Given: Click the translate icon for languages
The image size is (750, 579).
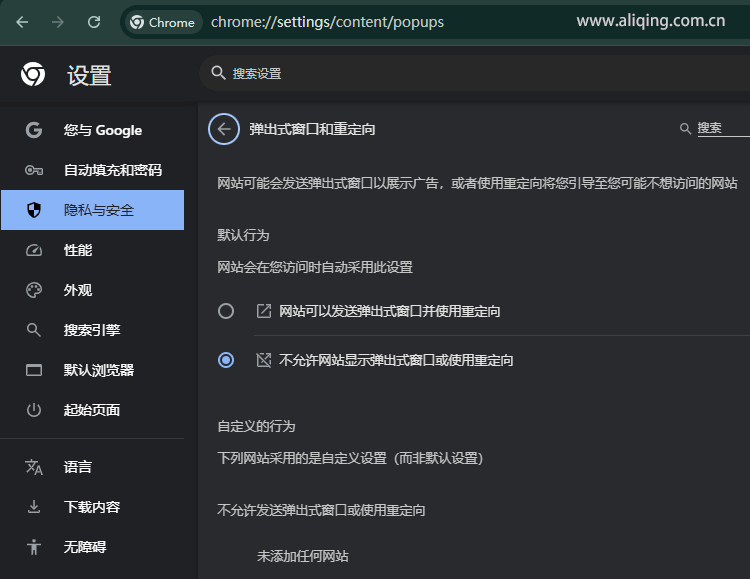Looking at the screenshot, I should pos(34,467).
